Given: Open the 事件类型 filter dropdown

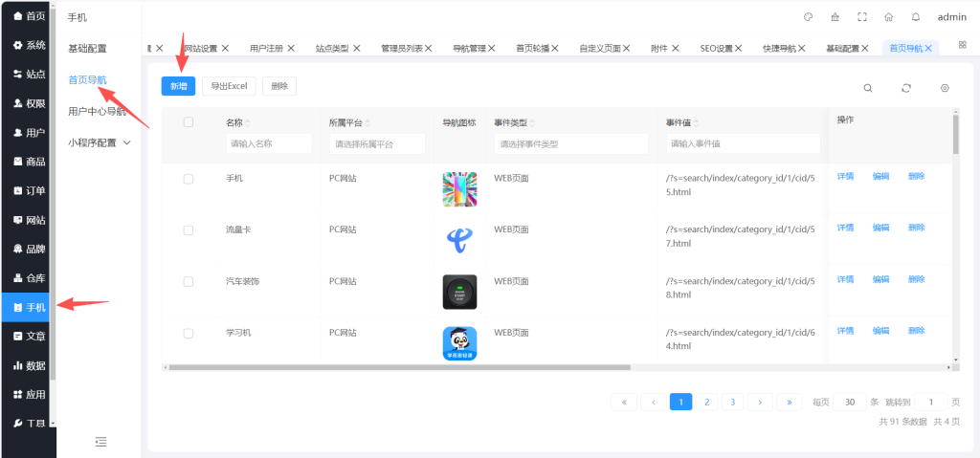Looking at the screenshot, I should click(571, 143).
